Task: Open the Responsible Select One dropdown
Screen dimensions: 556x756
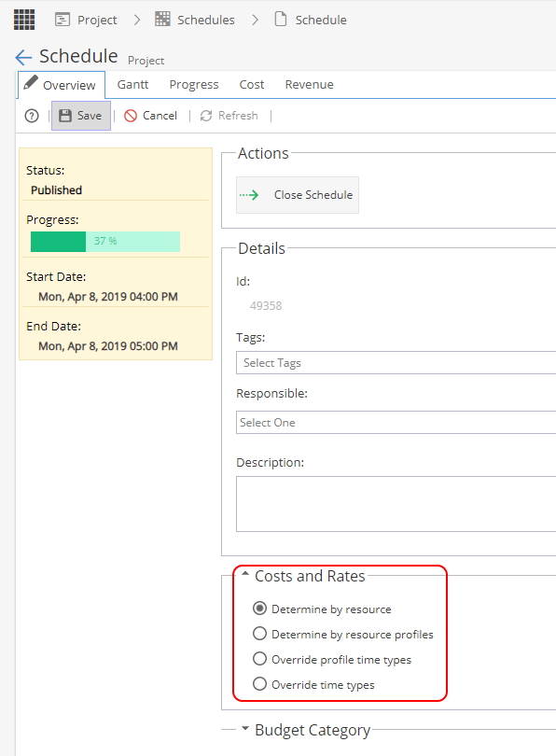Action: 396,423
